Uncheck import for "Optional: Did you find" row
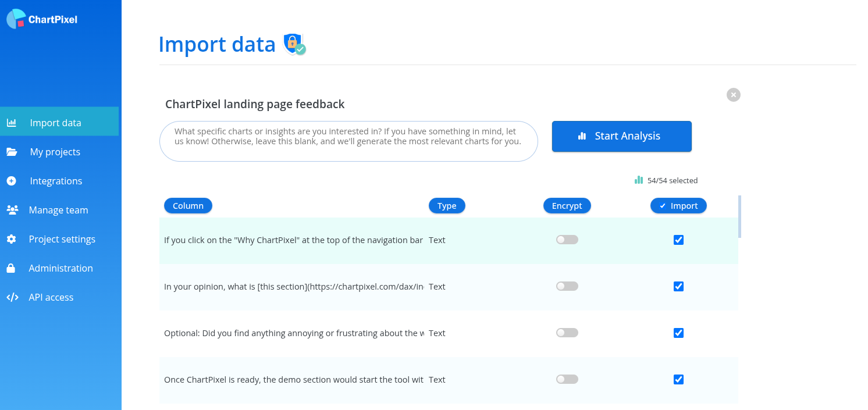This screenshot has height=410, width=868. [678, 333]
